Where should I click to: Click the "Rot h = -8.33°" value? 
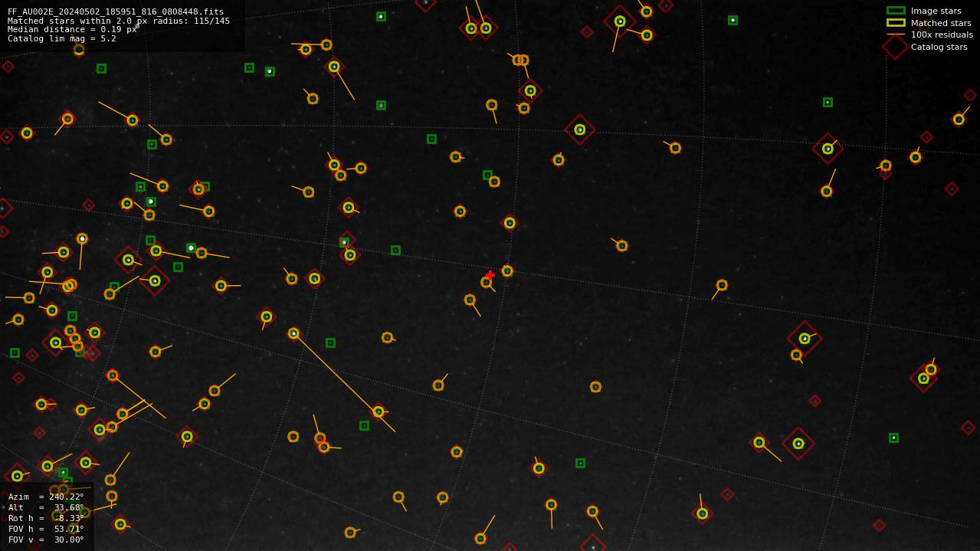46,518
